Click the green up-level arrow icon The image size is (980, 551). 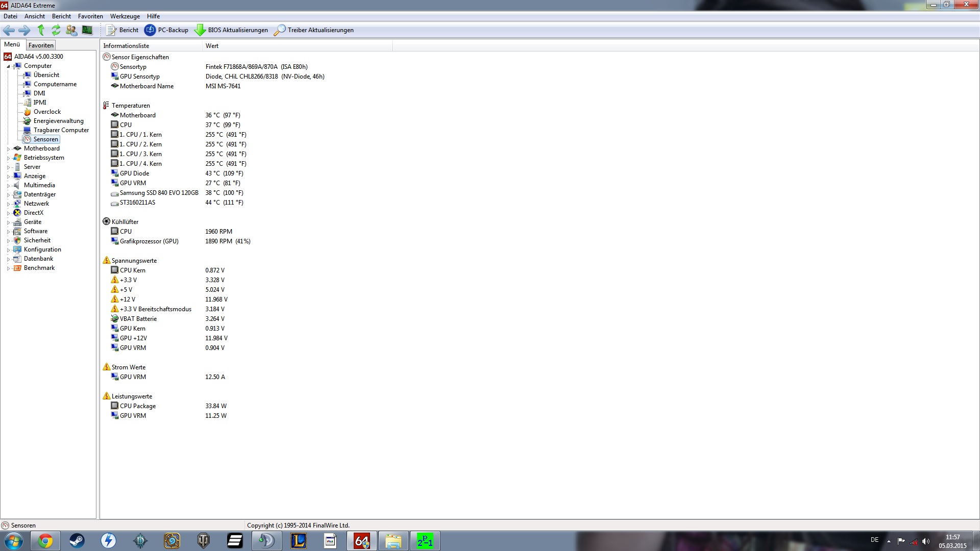pos(41,30)
